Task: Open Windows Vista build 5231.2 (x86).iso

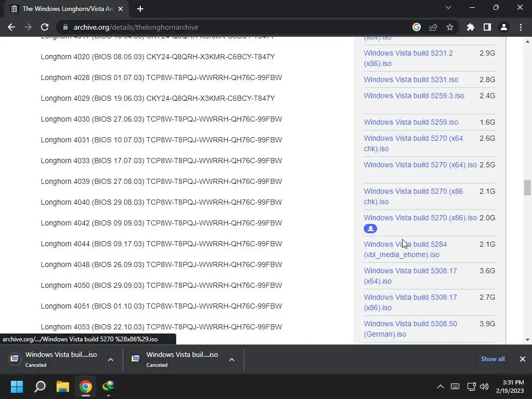Action: 408,58
